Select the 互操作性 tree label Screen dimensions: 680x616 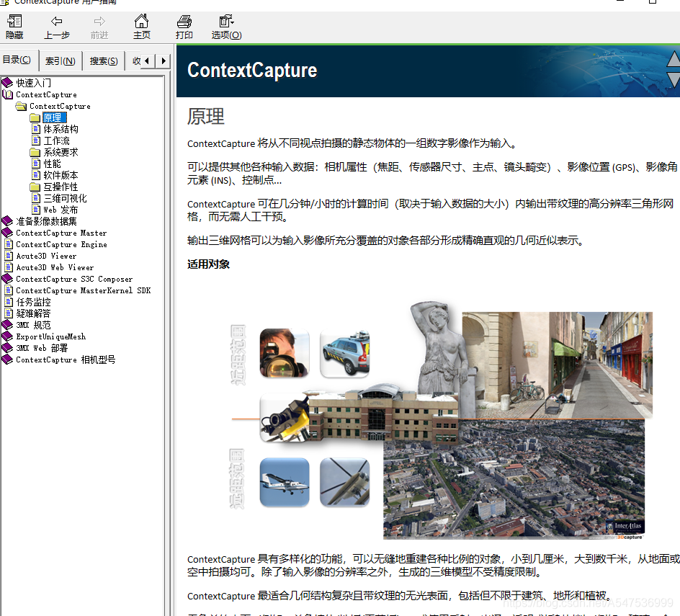(x=61, y=187)
